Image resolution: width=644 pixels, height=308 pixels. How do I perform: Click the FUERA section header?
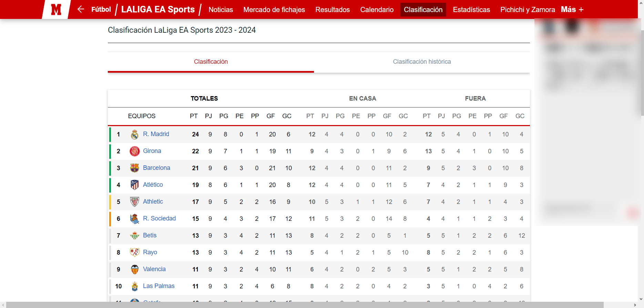475,99
